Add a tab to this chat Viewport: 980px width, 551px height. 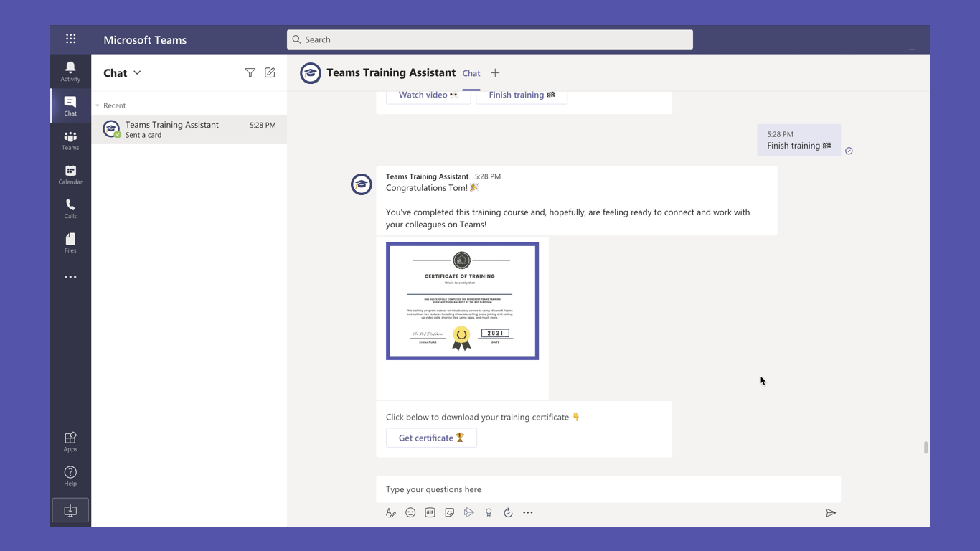[x=495, y=73]
